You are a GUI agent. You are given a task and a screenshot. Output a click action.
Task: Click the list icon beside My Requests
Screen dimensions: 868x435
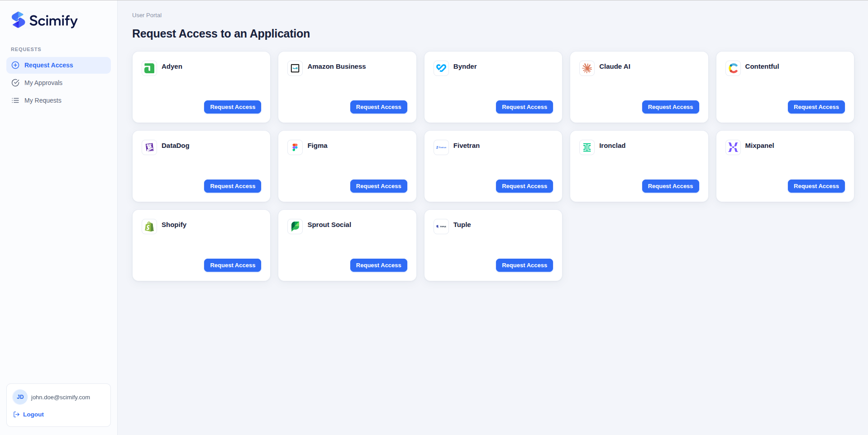pyautogui.click(x=15, y=100)
